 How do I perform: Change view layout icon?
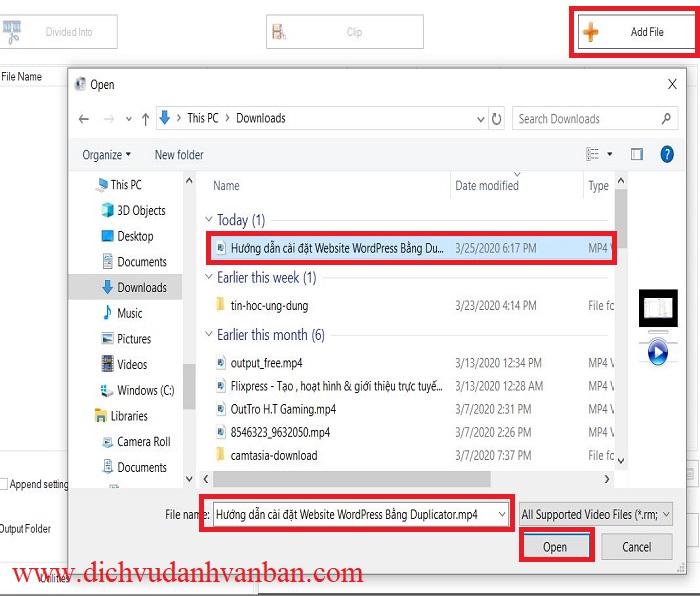point(592,154)
